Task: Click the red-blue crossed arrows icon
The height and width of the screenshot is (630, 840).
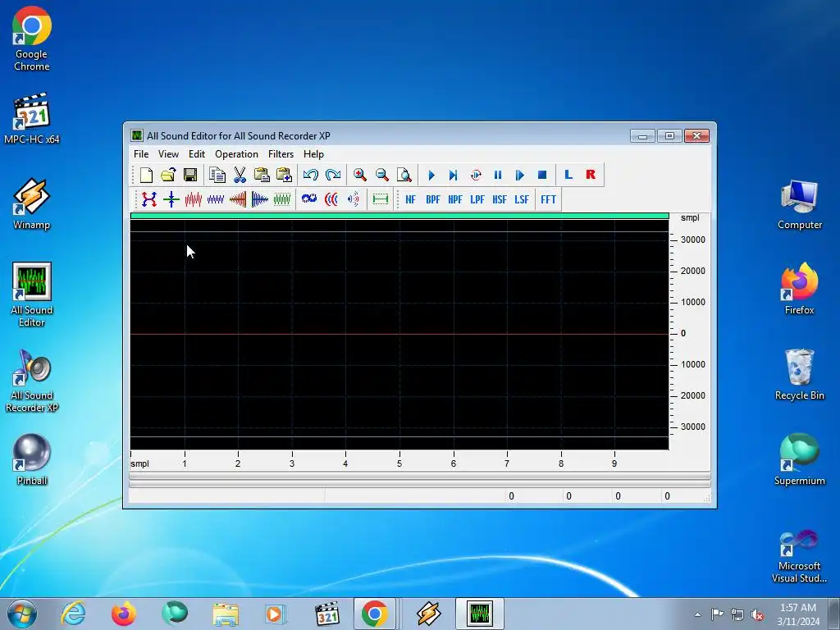Action: [x=149, y=199]
